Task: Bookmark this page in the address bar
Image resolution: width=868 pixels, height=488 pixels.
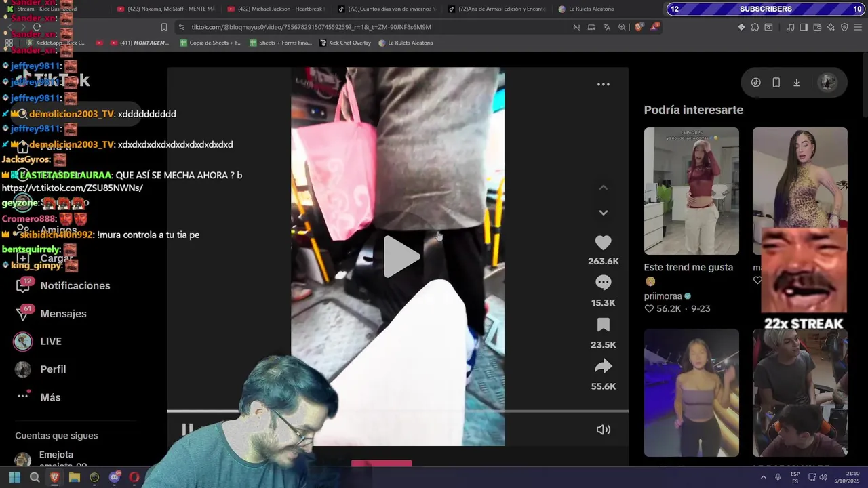Action: click(163, 27)
